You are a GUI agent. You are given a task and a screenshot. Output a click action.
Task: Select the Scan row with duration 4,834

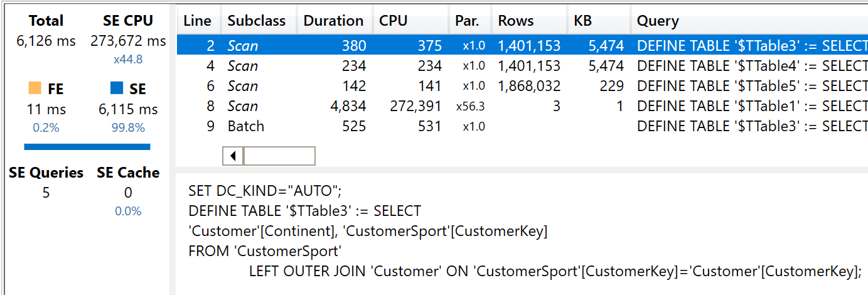click(522, 106)
